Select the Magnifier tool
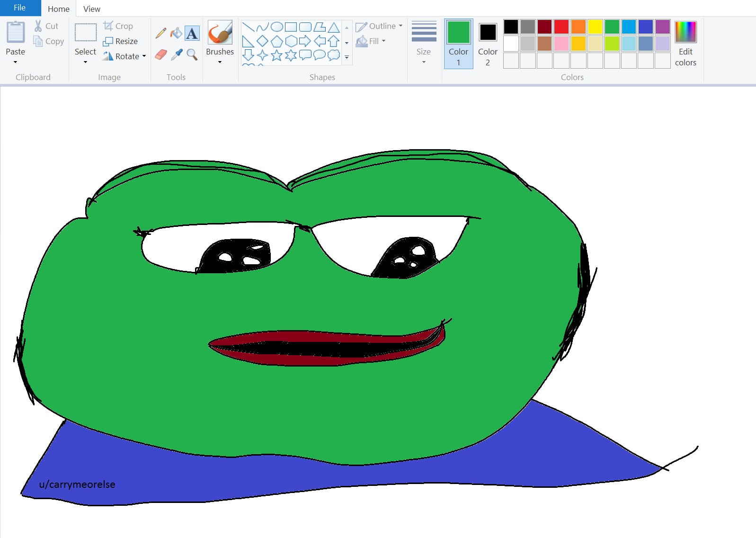Viewport: 756px width, 538px height. click(192, 54)
